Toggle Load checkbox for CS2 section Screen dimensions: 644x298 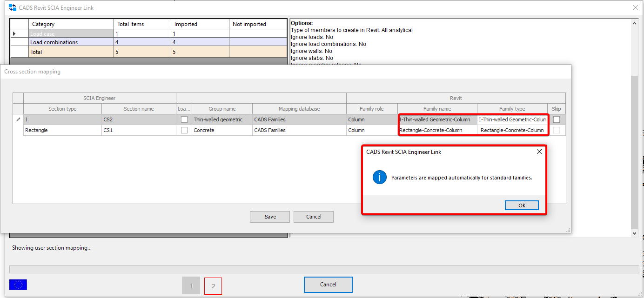pyautogui.click(x=184, y=119)
